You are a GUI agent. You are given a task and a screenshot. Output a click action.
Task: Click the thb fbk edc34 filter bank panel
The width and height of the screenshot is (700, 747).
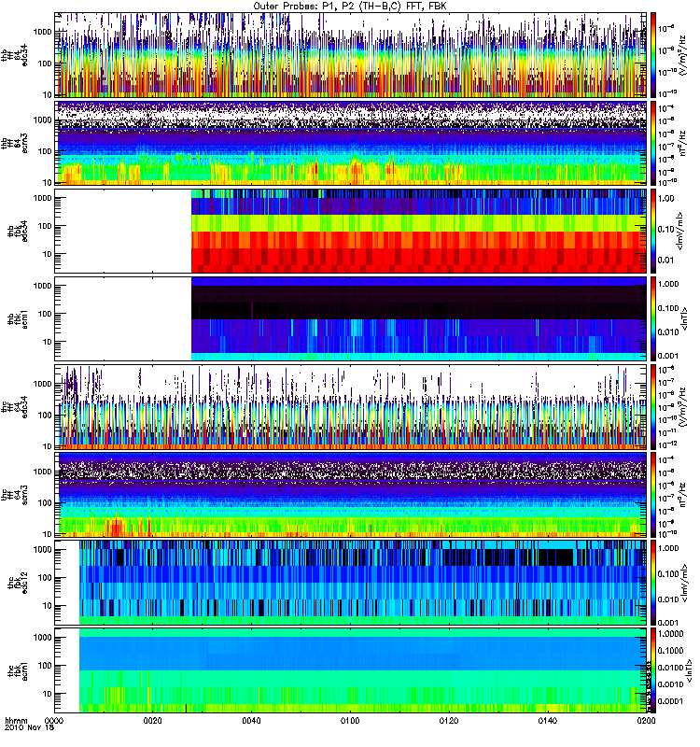[x=351, y=231]
